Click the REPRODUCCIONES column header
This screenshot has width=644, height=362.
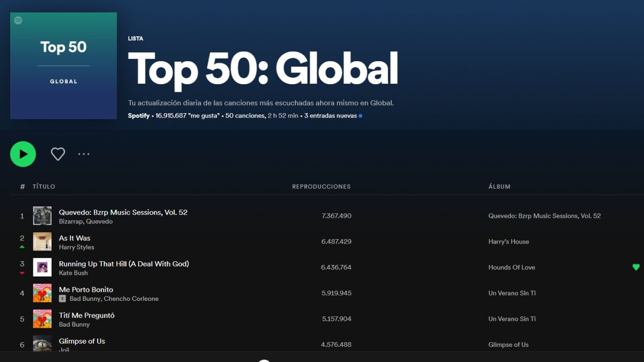(x=321, y=187)
